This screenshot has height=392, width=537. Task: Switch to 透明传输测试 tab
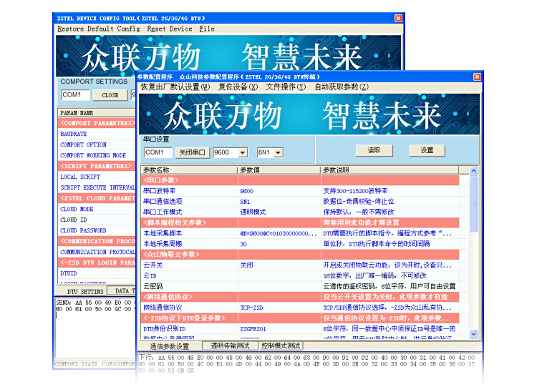click(x=230, y=346)
